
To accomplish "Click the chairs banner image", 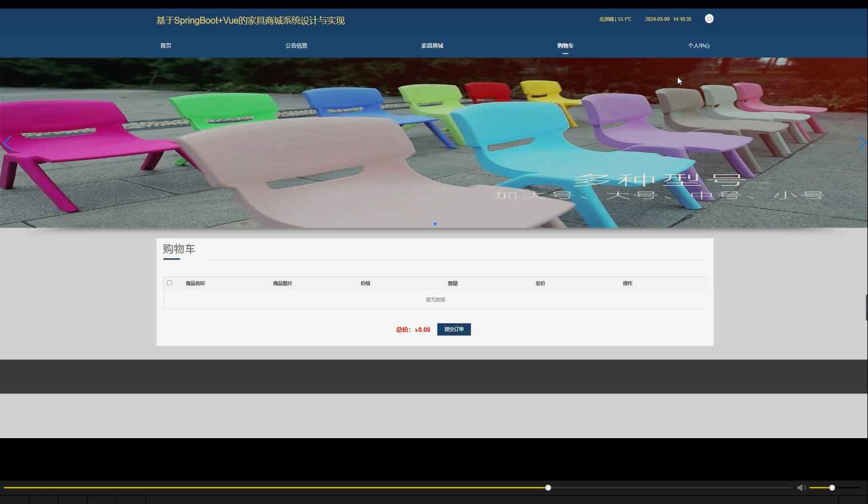I will tap(434, 143).
